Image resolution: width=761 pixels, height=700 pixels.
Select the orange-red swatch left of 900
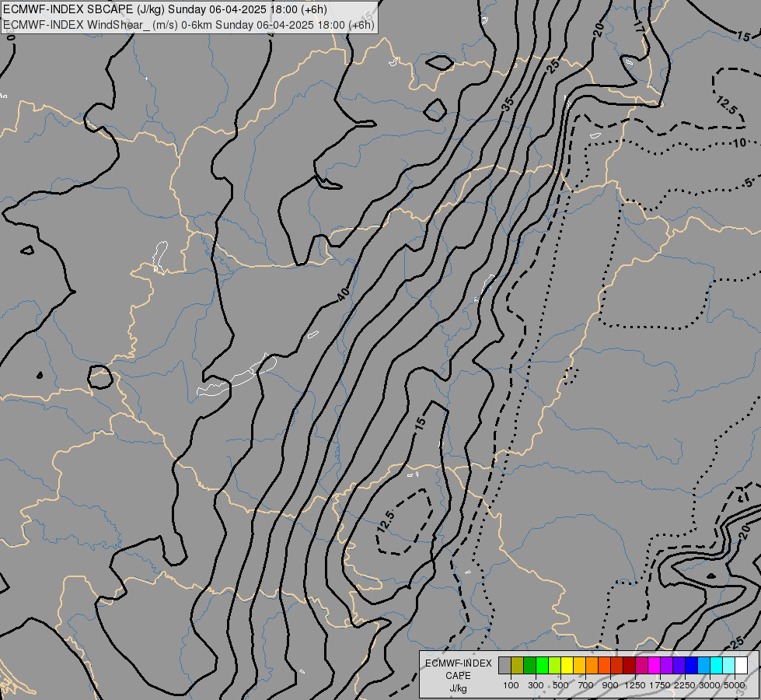pos(604,665)
